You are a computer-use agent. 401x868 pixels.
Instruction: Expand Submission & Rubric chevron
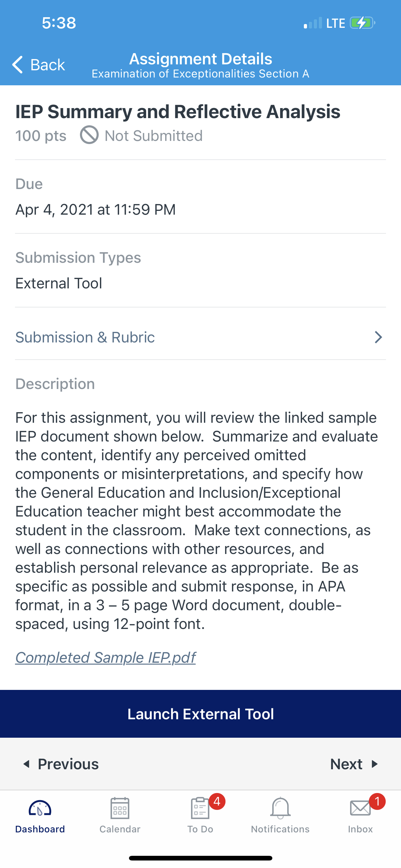tap(379, 337)
